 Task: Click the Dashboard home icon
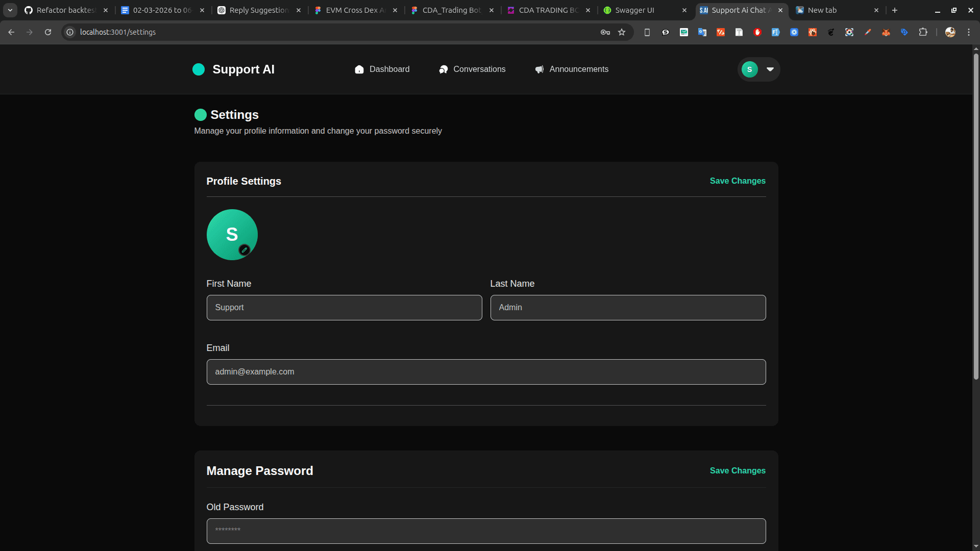[x=359, y=69]
